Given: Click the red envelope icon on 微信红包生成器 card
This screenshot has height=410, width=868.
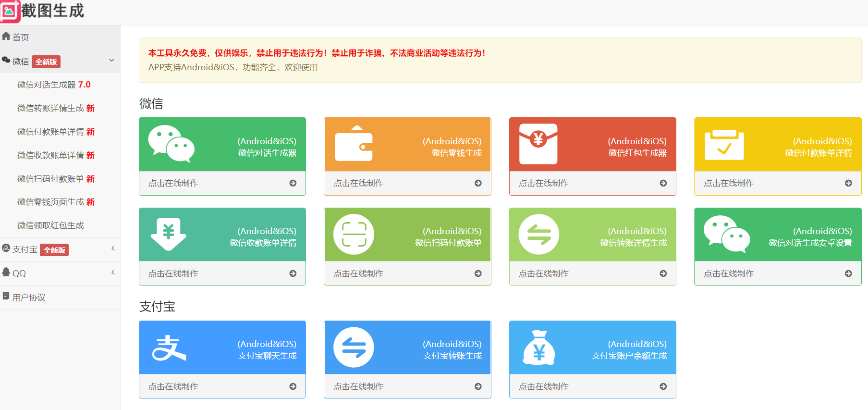Looking at the screenshot, I should (x=538, y=144).
